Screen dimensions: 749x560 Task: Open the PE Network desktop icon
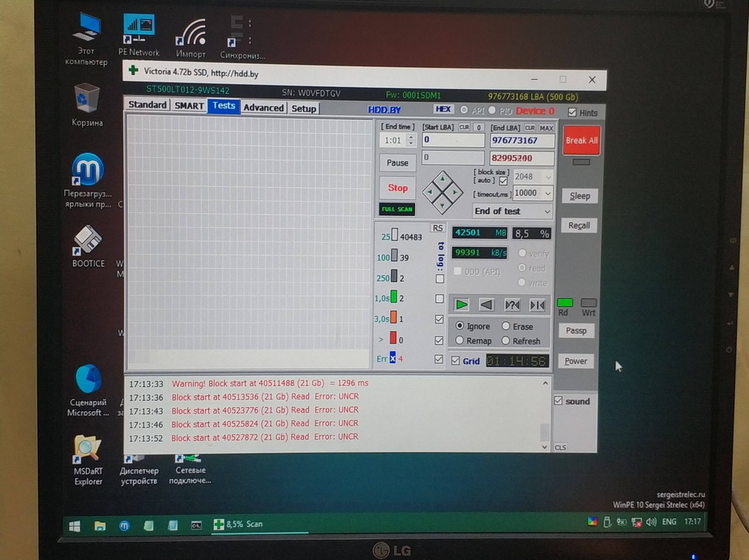pos(139,35)
